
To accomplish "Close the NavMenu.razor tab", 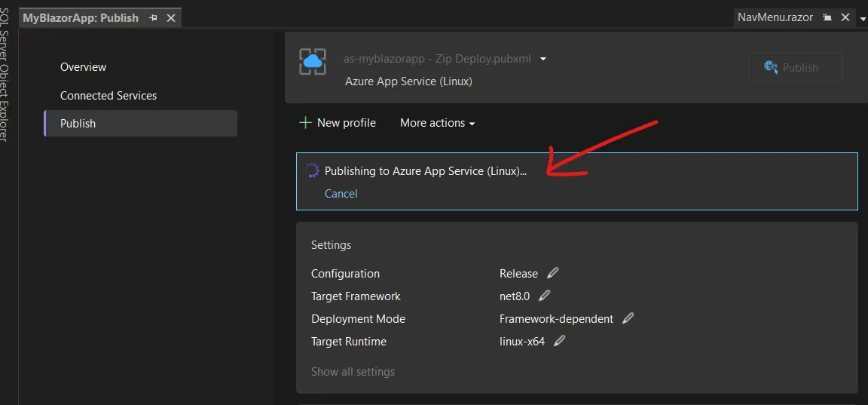I will 845,18.
